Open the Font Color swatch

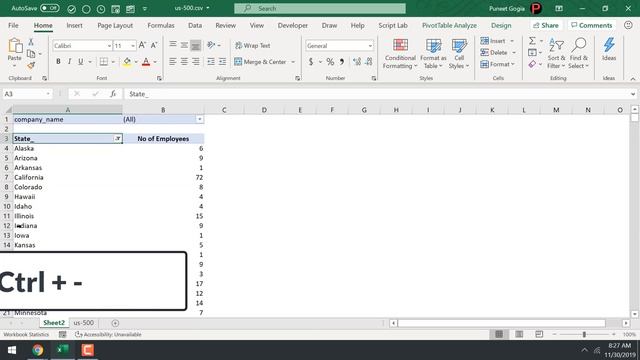click(146, 62)
